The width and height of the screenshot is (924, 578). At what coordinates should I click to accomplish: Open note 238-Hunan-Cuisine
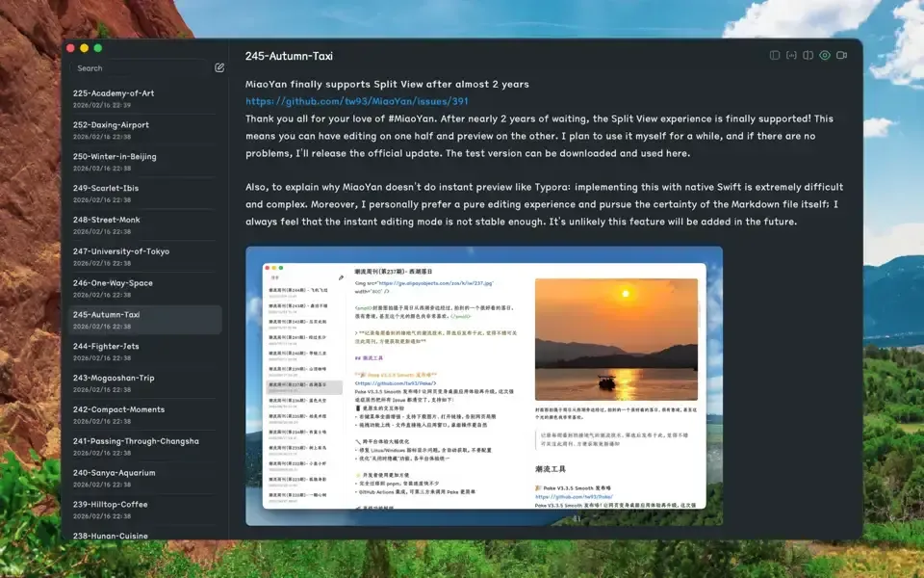tap(145, 535)
